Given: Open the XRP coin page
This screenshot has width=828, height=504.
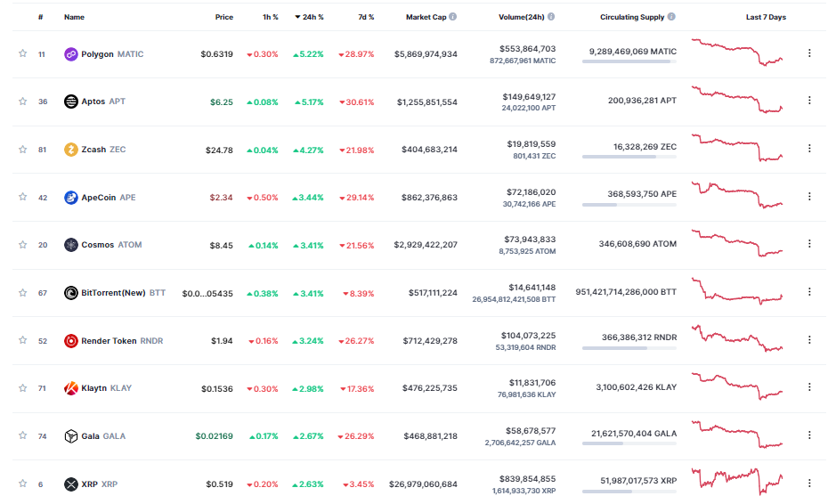Looking at the screenshot, I should coord(100,484).
